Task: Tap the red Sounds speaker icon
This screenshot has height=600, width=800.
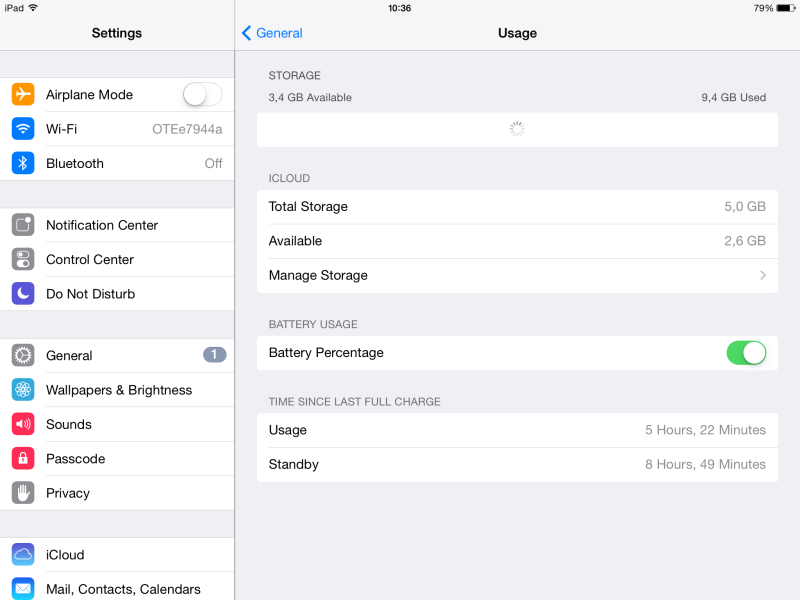Action: (x=23, y=424)
